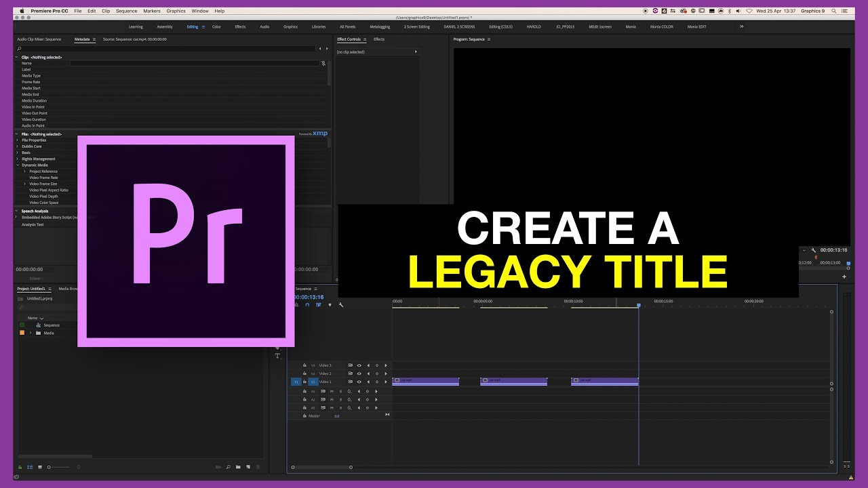Expand Rights Management metadata group
Screen dimensions: 868x488
coord(17,159)
